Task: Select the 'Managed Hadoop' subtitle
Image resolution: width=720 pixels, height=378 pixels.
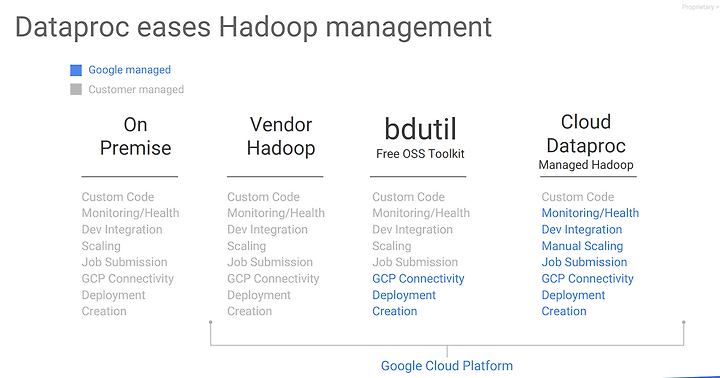Action: 586,164
